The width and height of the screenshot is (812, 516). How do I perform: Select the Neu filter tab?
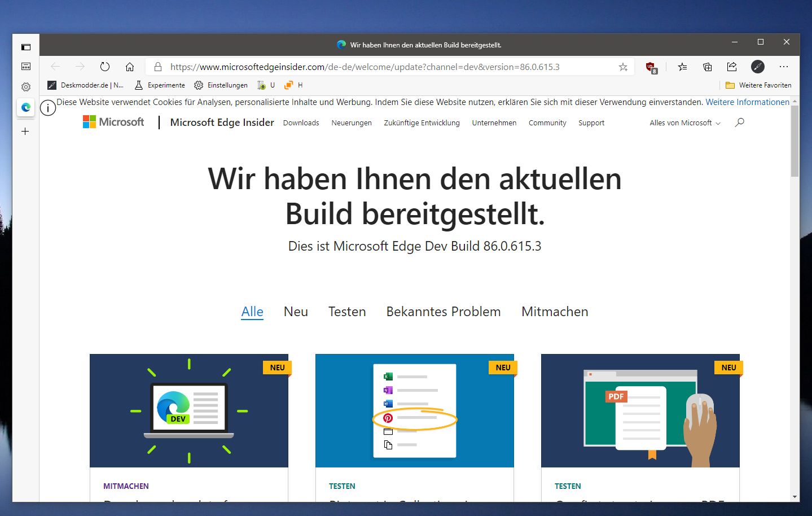[296, 312]
